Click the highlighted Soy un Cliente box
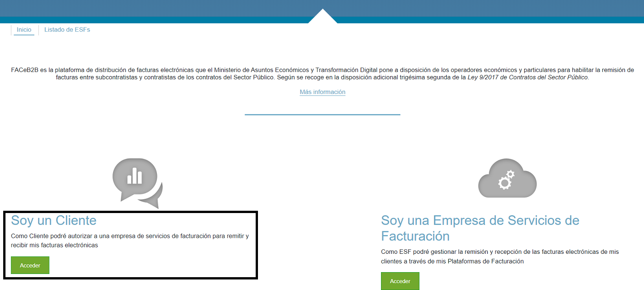The height and width of the screenshot is (290, 644). coord(130,245)
